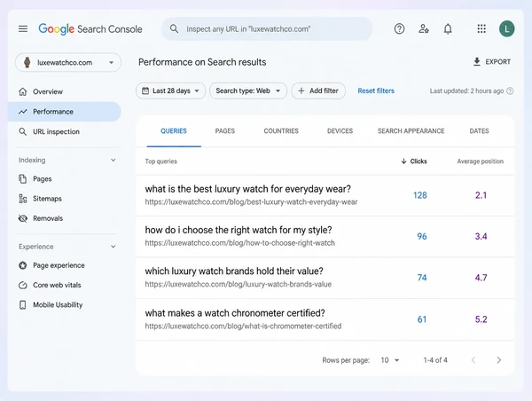The height and width of the screenshot is (401, 532).
Task: Switch to the Queries tab
Action: [x=174, y=131]
